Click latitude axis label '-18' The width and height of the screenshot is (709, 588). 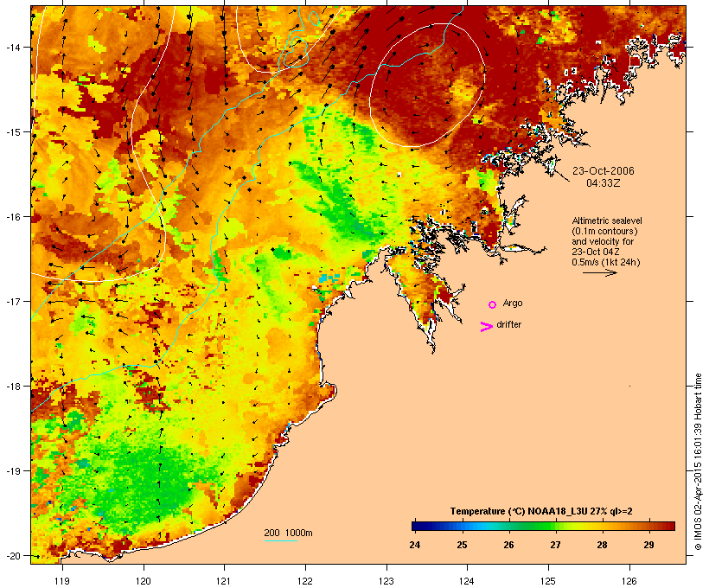tap(12, 386)
